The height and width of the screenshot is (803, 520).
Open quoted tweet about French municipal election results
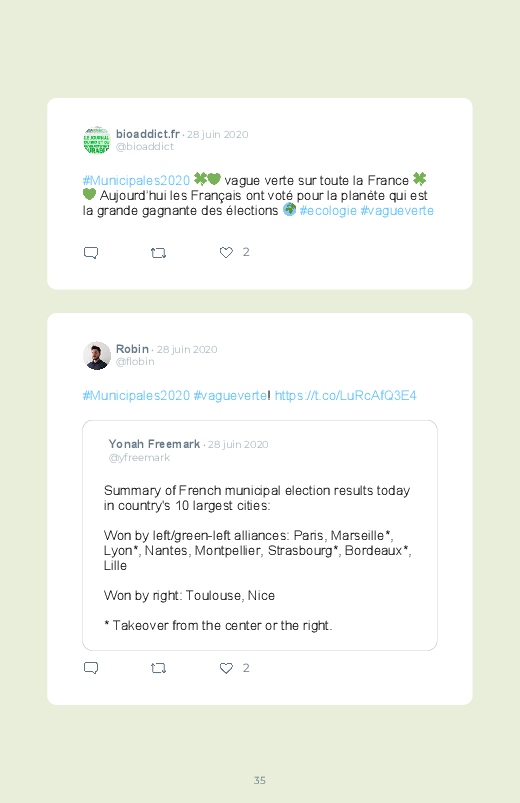(260, 536)
